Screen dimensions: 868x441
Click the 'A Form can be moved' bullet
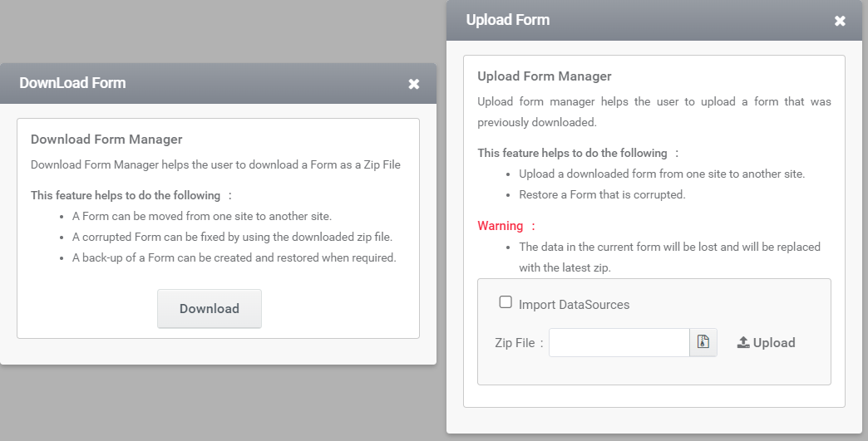click(201, 216)
